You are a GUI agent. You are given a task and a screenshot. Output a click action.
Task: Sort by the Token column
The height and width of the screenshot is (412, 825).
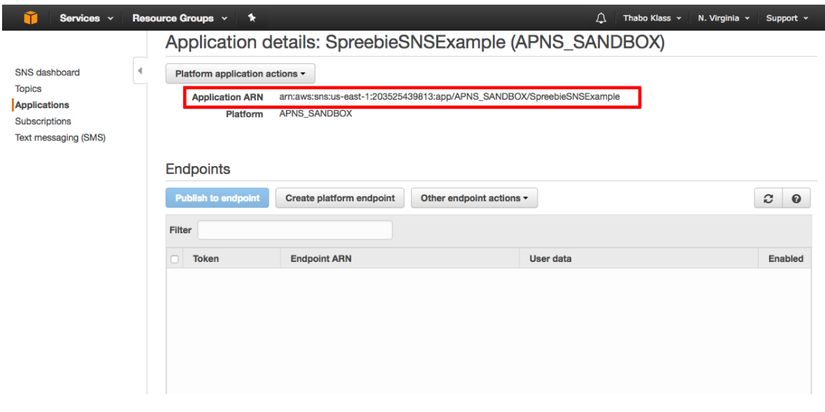coord(206,259)
